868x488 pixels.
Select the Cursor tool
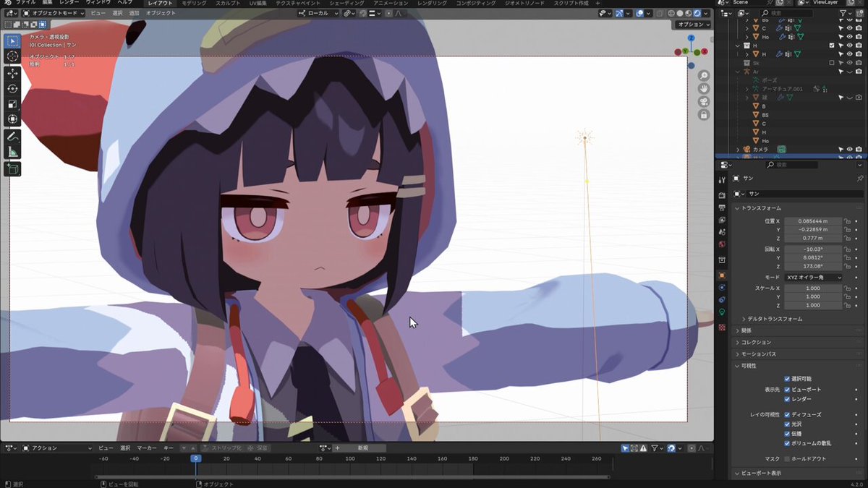coord(13,56)
